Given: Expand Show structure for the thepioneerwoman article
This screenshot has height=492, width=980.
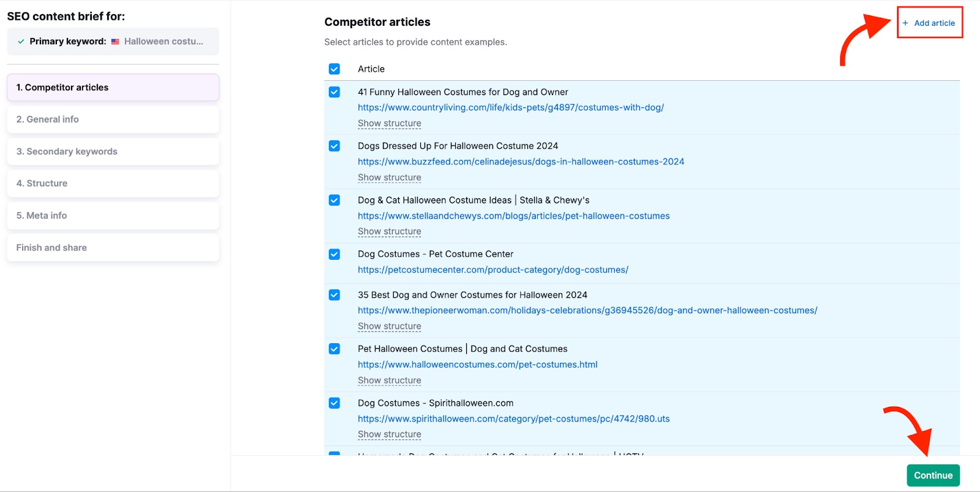Looking at the screenshot, I should pyautogui.click(x=390, y=327).
